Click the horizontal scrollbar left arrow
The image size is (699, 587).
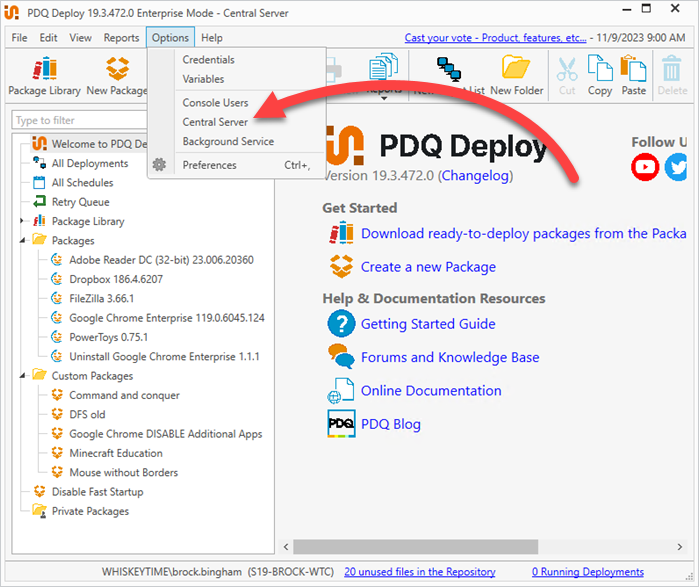(x=286, y=546)
